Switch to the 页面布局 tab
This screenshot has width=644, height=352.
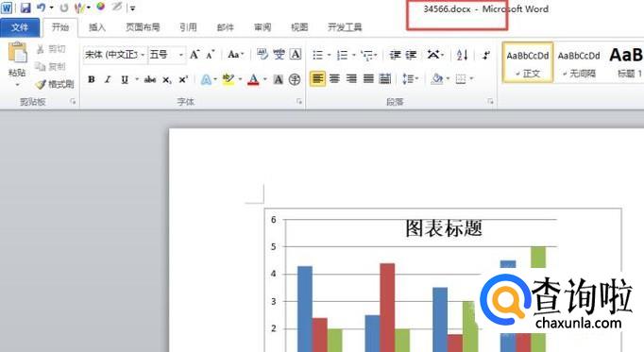(143, 27)
